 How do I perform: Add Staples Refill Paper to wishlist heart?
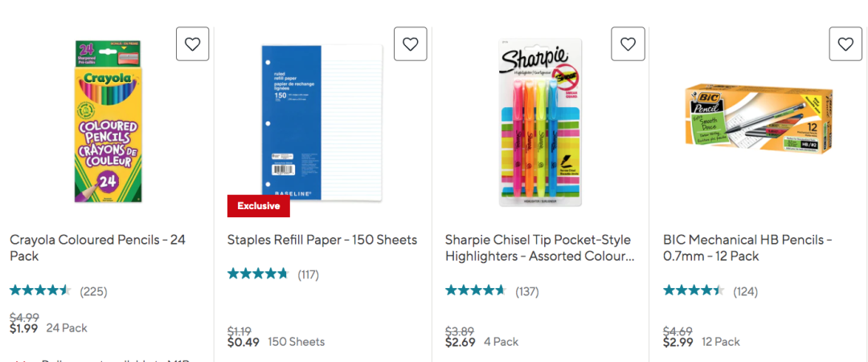point(410,43)
